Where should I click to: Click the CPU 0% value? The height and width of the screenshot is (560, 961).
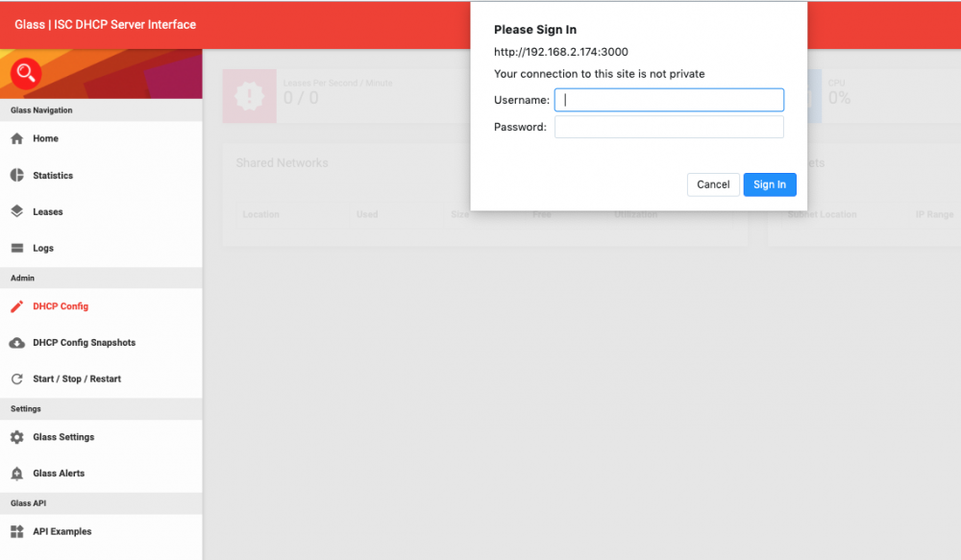click(839, 97)
